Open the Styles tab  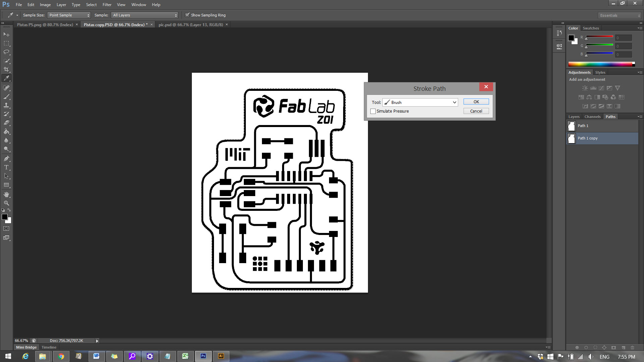[600, 72]
